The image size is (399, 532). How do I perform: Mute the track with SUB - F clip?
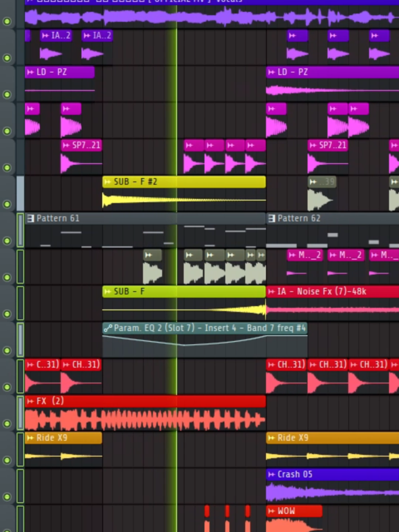[7, 314]
